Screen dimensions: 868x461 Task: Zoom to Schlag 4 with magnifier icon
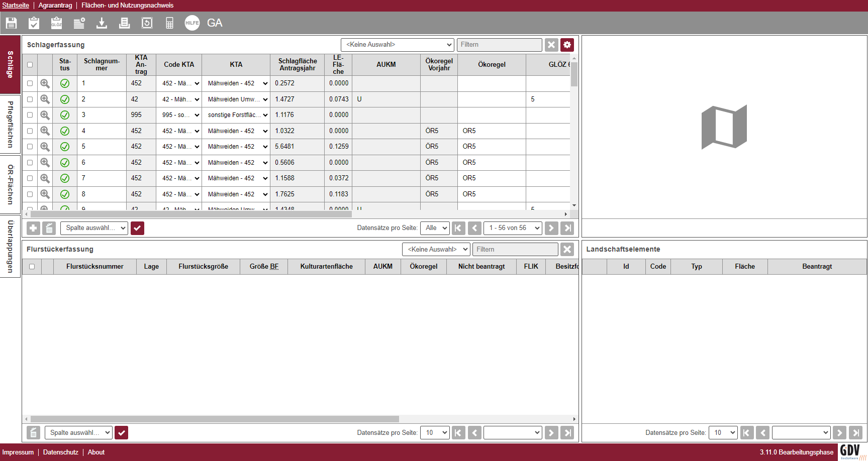(x=45, y=131)
